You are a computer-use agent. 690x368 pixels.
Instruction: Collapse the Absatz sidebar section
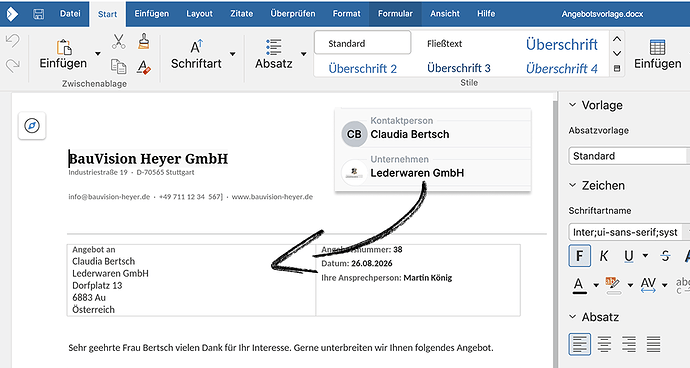[573, 317]
